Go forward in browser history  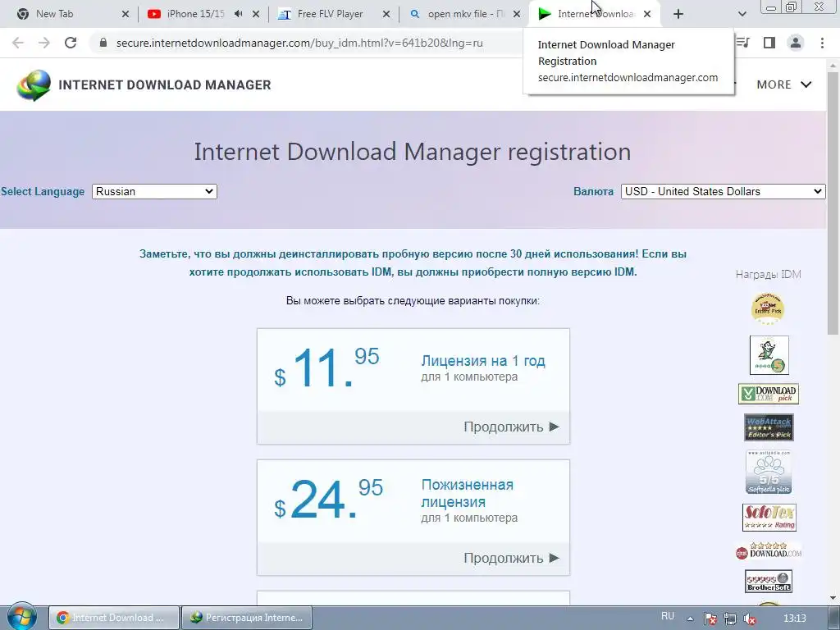click(44, 43)
